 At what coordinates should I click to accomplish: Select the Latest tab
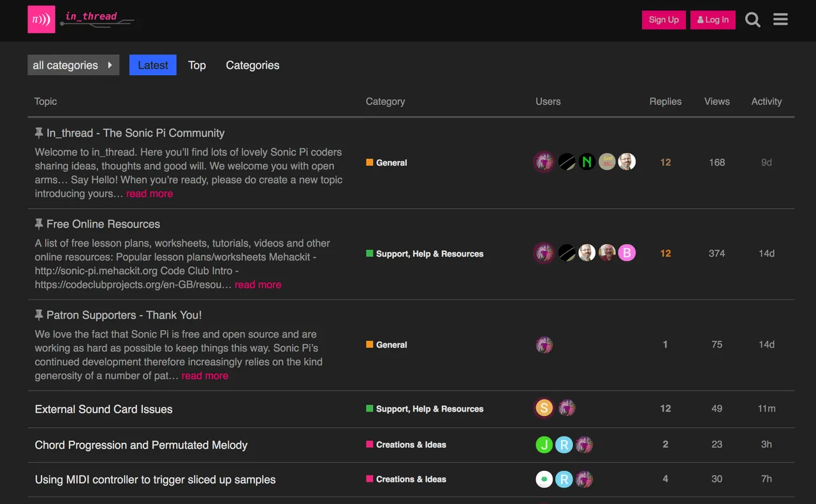coord(153,65)
